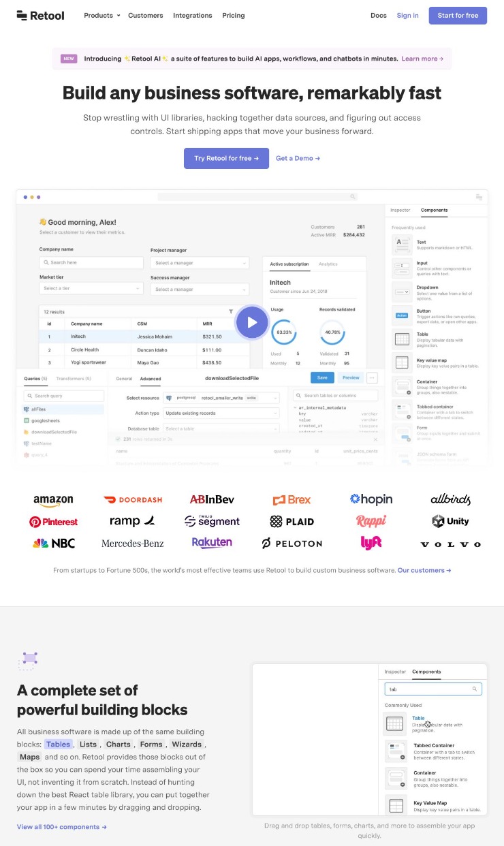Follow Learn more about Retool AI
This screenshot has height=846, width=504.
(x=422, y=59)
